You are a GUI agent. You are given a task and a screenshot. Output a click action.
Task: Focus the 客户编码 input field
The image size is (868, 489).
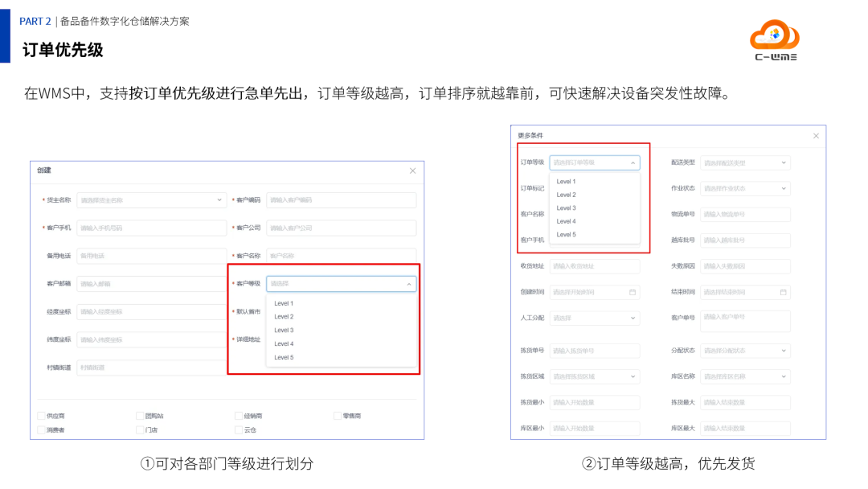click(x=341, y=200)
